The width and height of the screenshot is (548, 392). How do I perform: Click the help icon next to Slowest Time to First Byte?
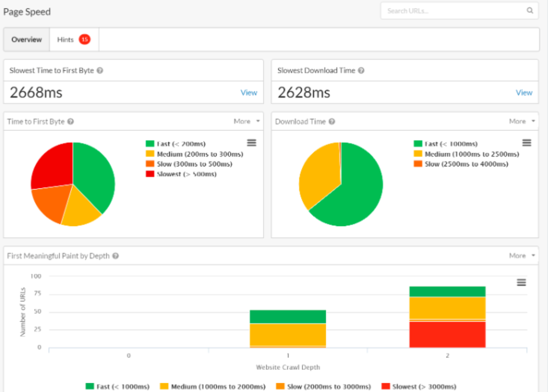coord(99,70)
